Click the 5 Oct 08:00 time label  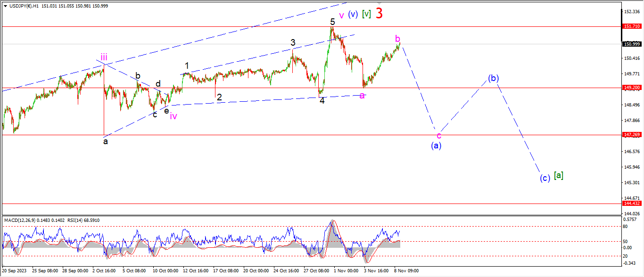(x=135, y=271)
